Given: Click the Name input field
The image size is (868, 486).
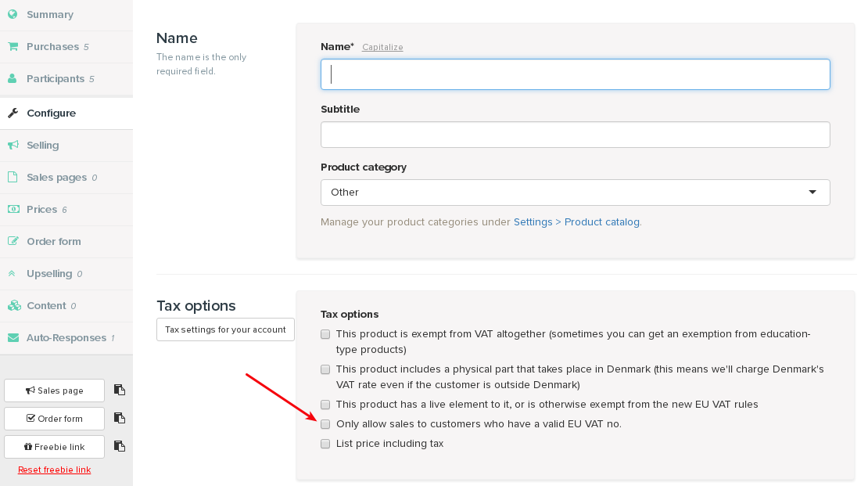Looking at the screenshot, I should (576, 74).
